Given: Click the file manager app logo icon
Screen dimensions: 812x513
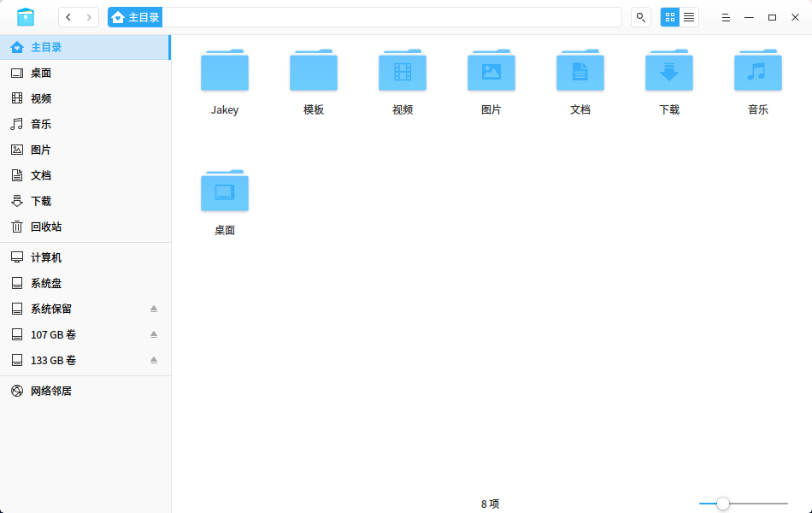Looking at the screenshot, I should coord(26,17).
